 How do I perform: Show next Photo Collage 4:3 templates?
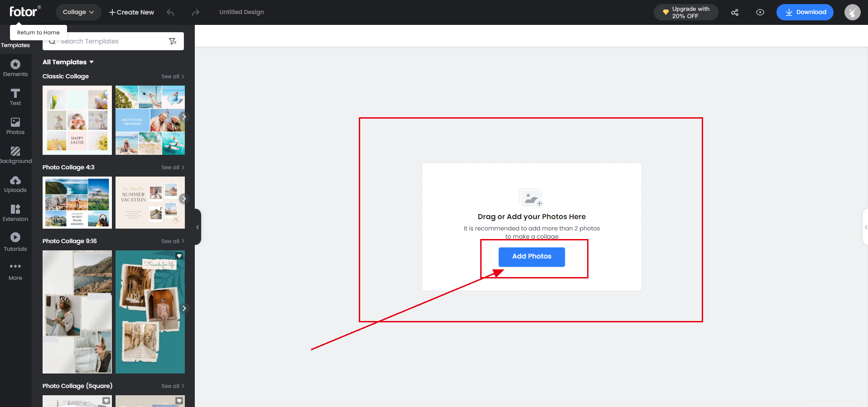tap(183, 199)
